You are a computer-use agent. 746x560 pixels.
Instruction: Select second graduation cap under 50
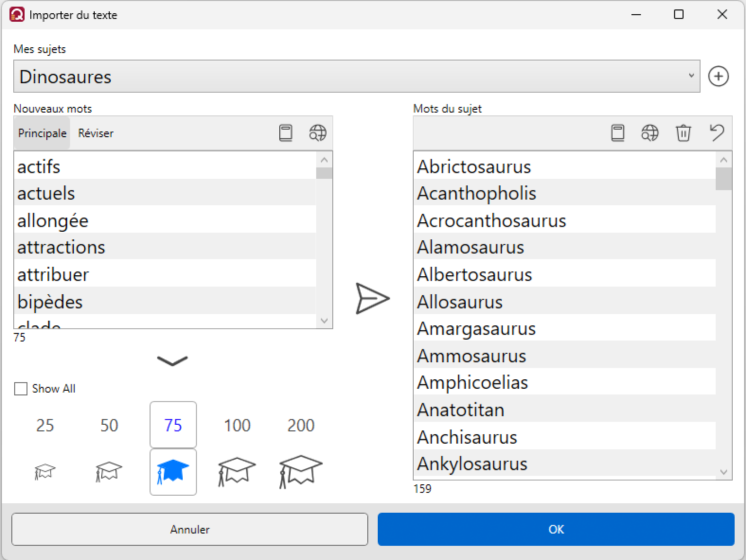(109, 472)
